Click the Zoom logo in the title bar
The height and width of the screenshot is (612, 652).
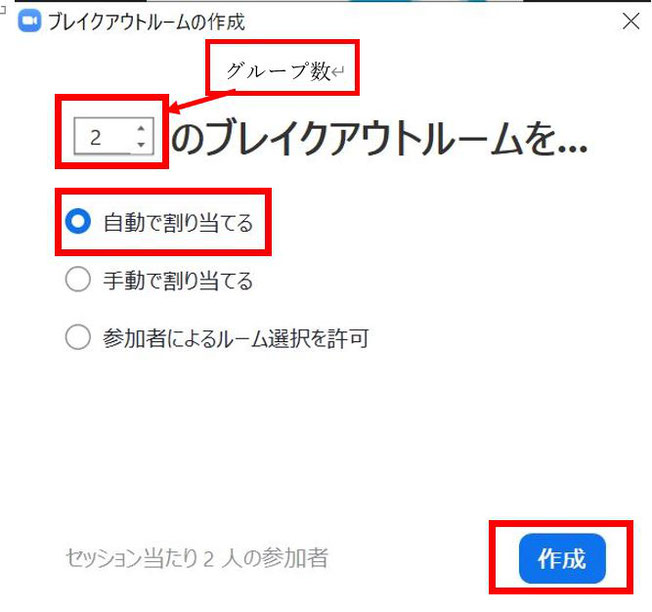pos(30,22)
